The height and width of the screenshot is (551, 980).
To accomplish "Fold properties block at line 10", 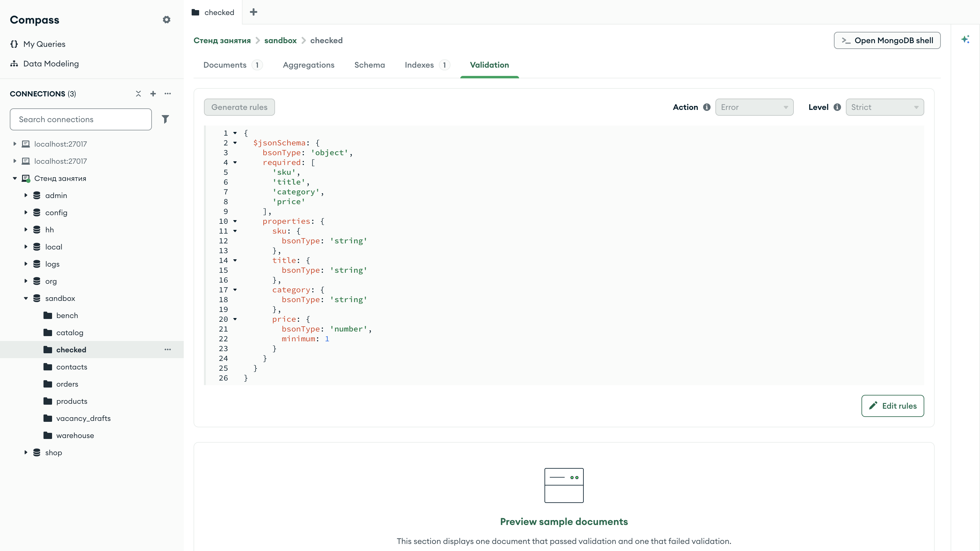I will 235,221.
